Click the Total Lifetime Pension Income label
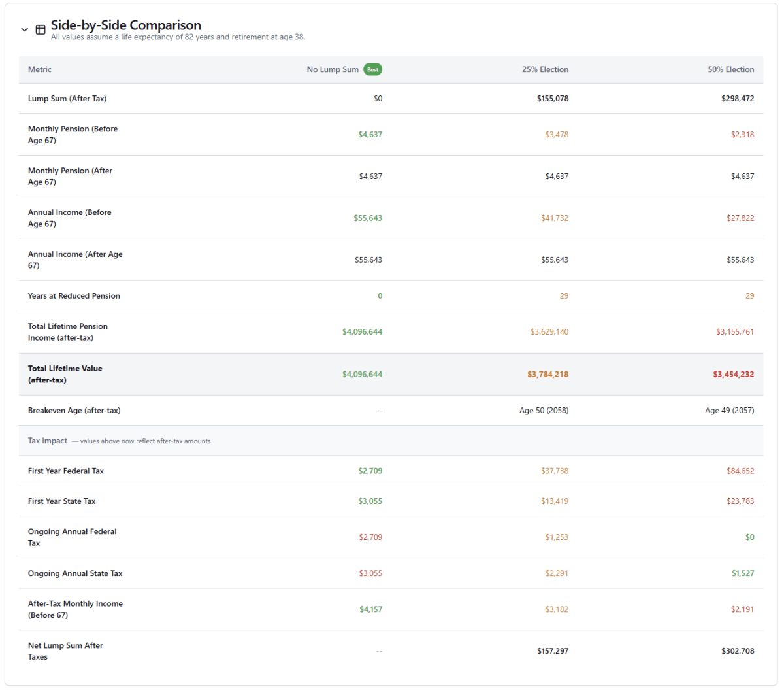 (x=68, y=332)
